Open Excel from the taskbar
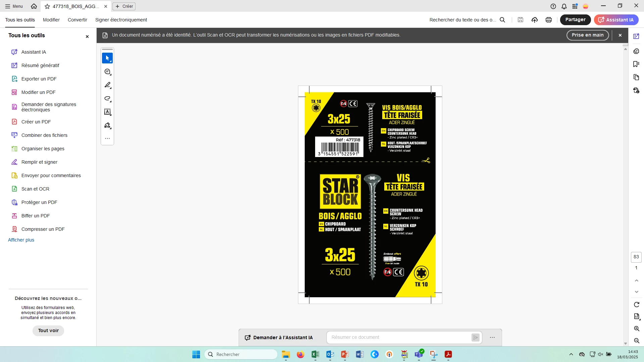Image resolution: width=644 pixels, height=362 pixels. (x=315, y=354)
